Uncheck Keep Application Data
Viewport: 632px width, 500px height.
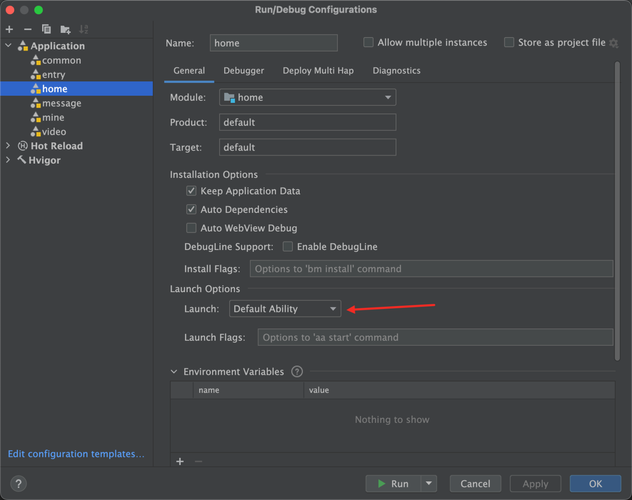[191, 191]
